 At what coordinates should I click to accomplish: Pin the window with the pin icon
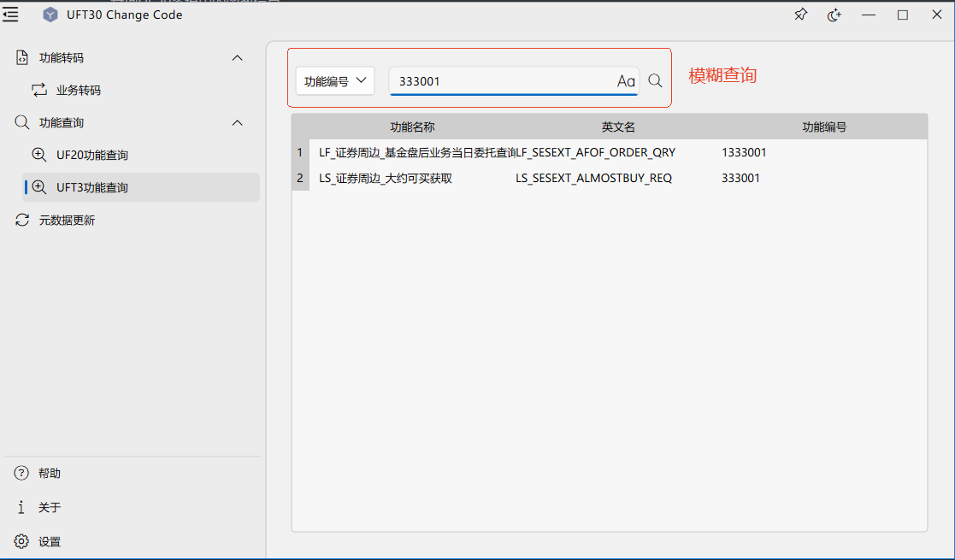[800, 15]
